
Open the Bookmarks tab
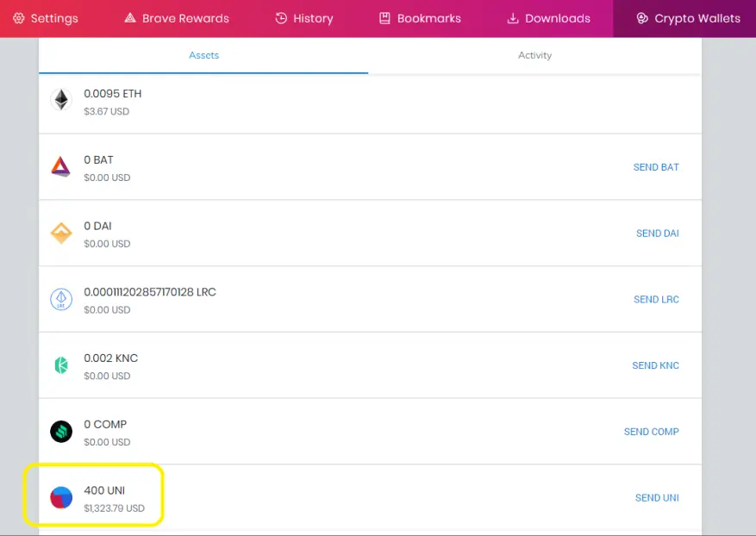tap(420, 18)
